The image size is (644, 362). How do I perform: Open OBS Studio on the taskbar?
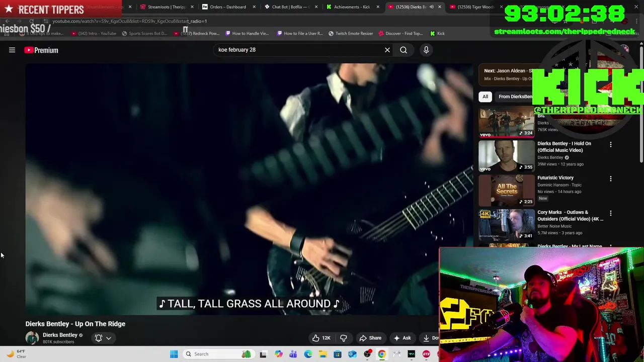tap(367, 354)
